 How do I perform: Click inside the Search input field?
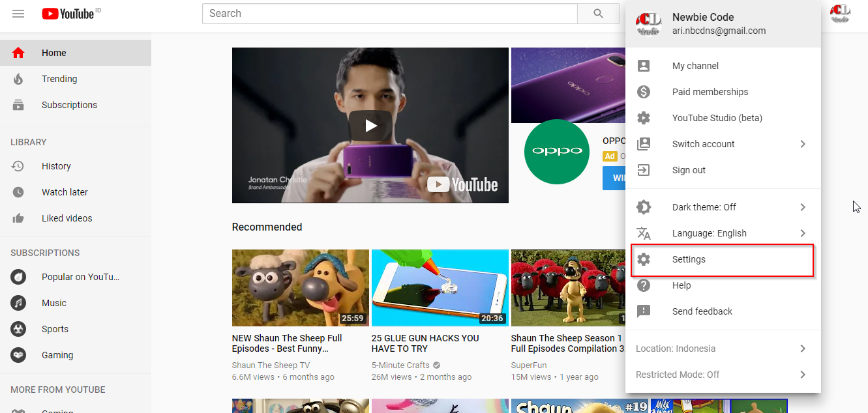[x=390, y=14]
